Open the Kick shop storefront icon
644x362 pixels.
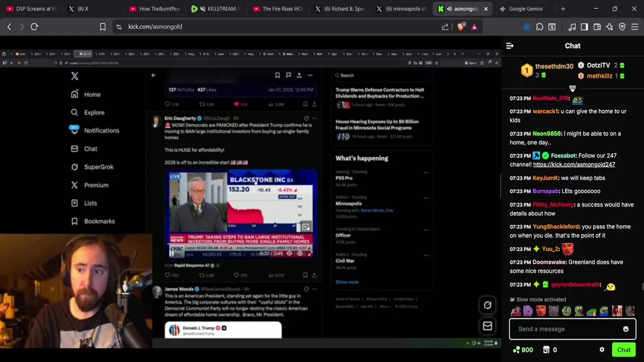[x=546, y=350]
